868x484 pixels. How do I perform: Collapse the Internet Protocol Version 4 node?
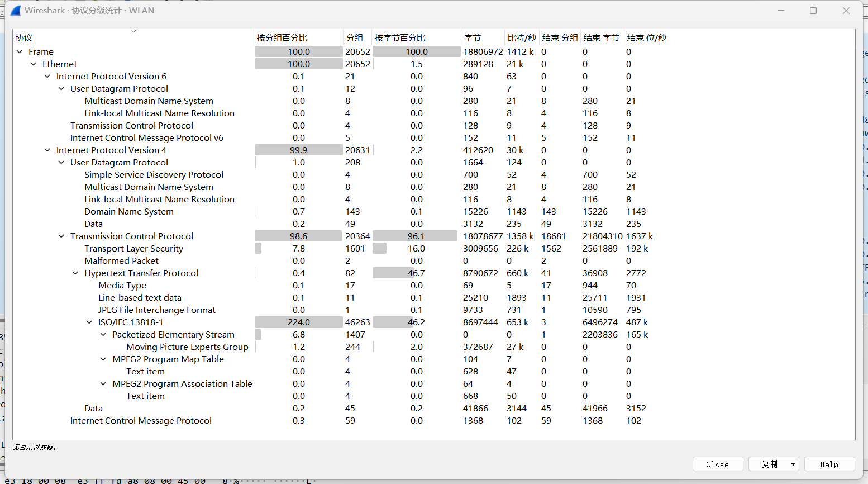[47, 150]
